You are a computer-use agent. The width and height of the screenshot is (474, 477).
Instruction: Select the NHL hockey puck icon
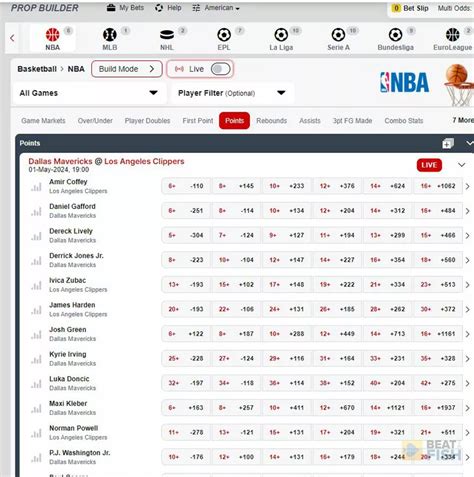point(167,35)
